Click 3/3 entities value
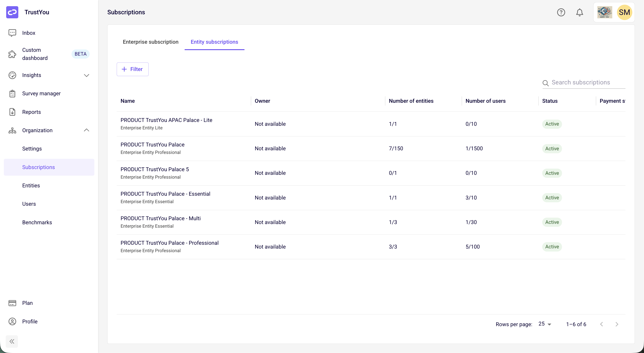 pyautogui.click(x=393, y=247)
